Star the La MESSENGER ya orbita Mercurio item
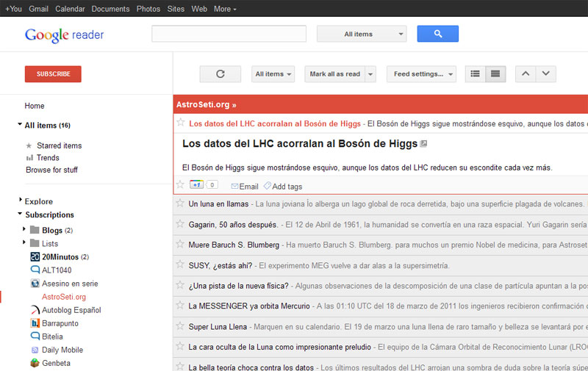Viewport: 588px width, 371px height. pyautogui.click(x=180, y=305)
